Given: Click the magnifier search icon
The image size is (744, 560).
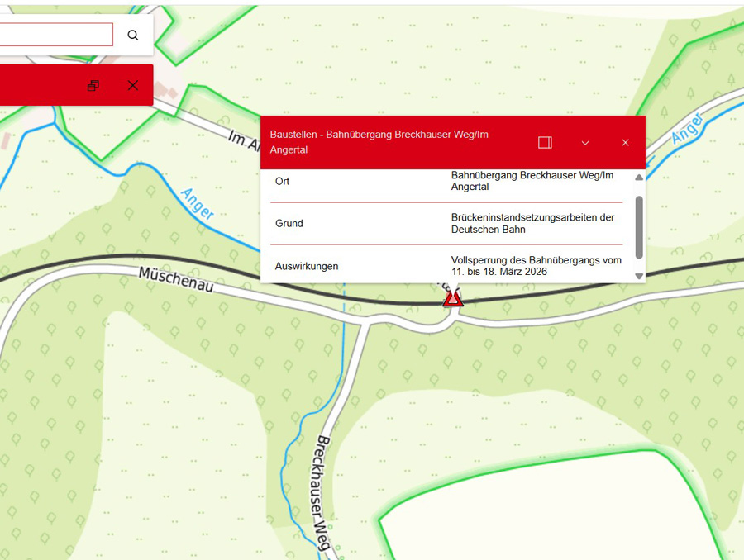Looking at the screenshot, I should point(133,35).
